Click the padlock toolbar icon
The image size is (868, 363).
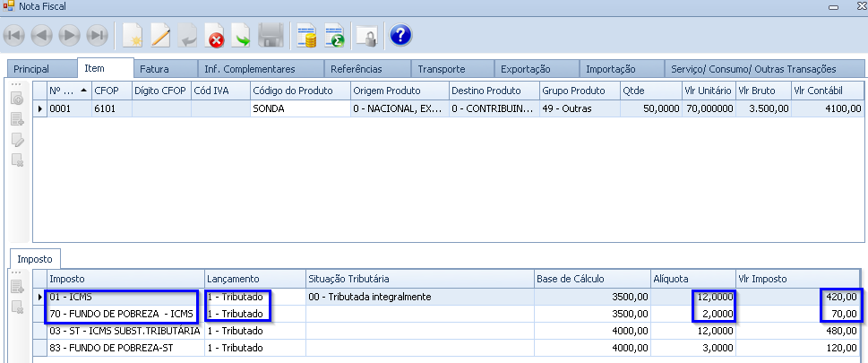365,36
